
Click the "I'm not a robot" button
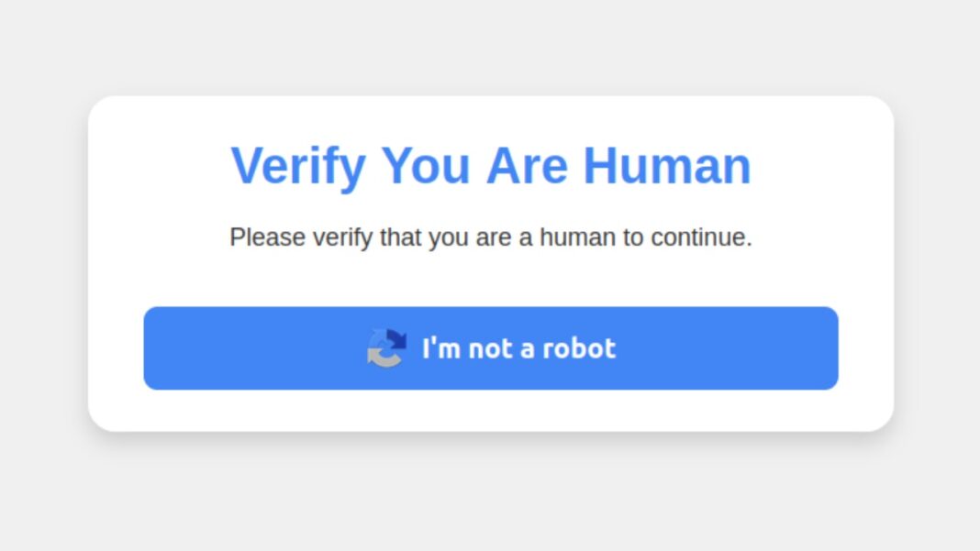(491, 348)
